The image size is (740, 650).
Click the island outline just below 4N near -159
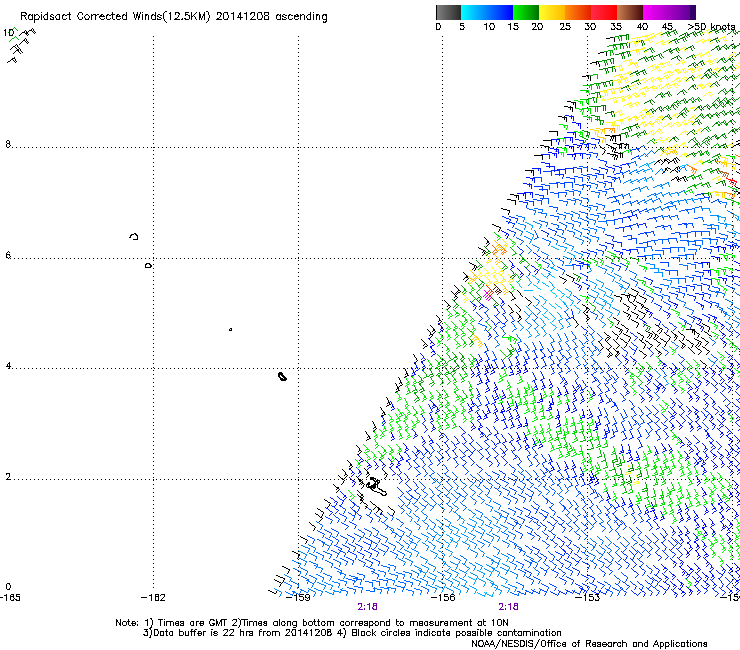pyautogui.click(x=282, y=376)
